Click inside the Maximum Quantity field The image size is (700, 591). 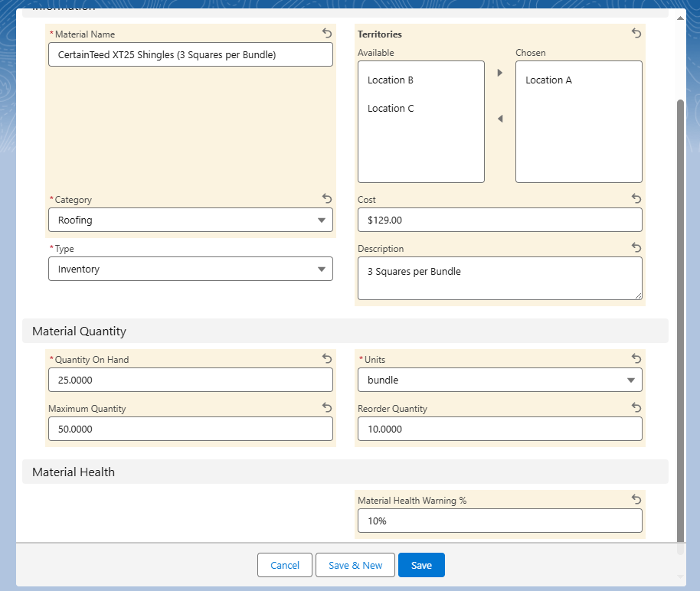tap(190, 429)
